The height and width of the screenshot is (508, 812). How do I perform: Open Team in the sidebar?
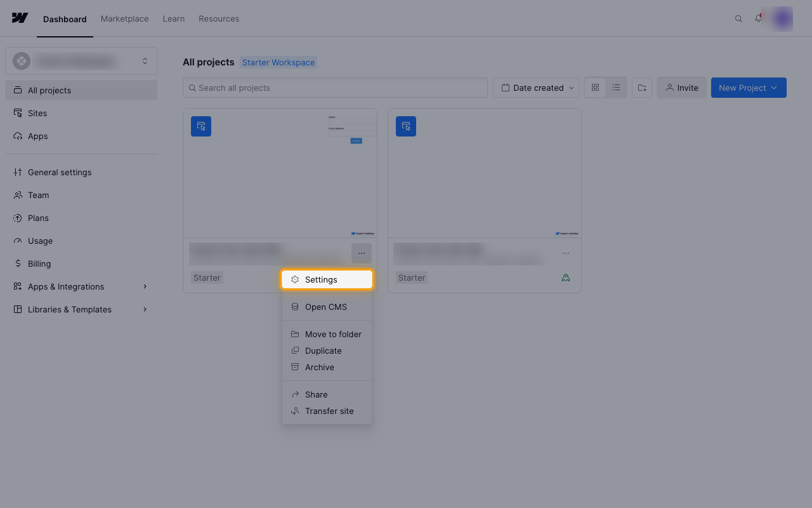click(81, 195)
